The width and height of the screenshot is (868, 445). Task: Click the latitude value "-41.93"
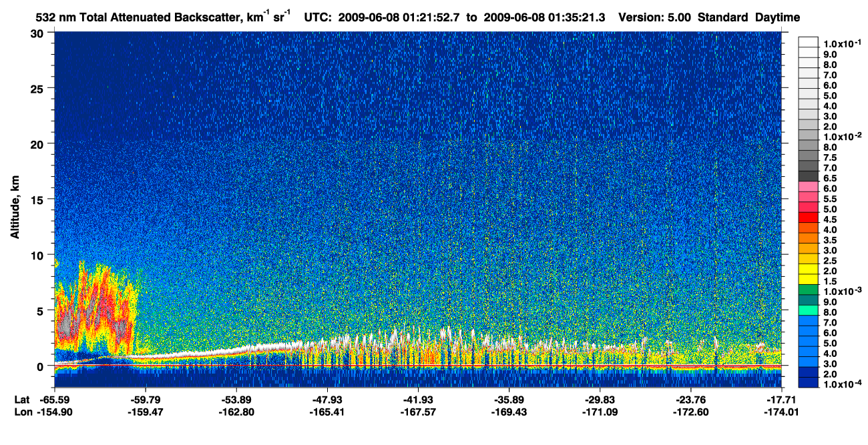pos(418,400)
